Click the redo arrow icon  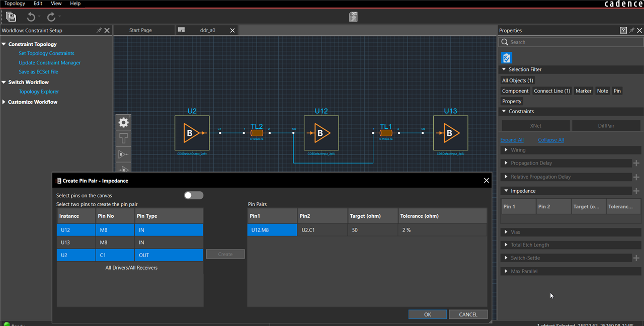point(51,17)
